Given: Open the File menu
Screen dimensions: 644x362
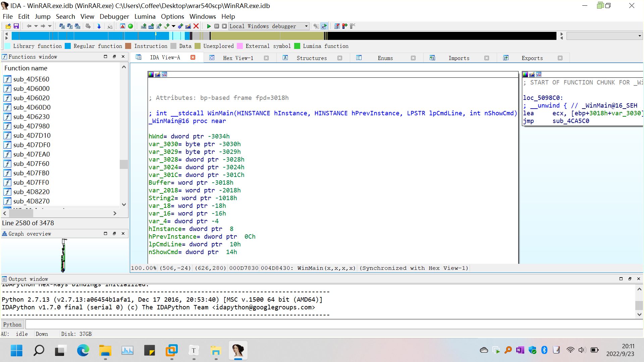Looking at the screenshot, I should click(x=7, y=16).
